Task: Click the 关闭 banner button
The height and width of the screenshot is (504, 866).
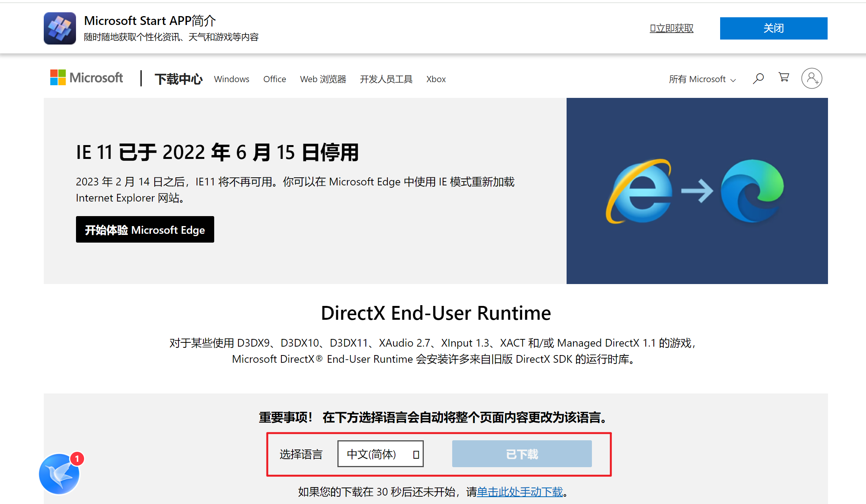Action: point(773,28)
